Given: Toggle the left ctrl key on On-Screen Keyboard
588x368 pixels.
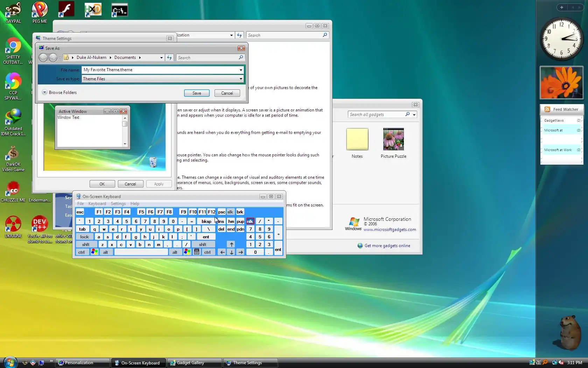Looking at the screenshot, I should [82, 252].
